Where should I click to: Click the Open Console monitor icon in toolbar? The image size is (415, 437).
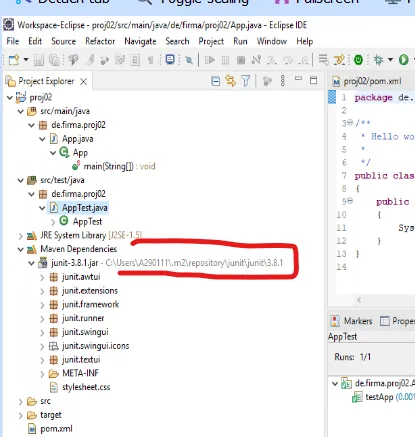pos(170,60)
